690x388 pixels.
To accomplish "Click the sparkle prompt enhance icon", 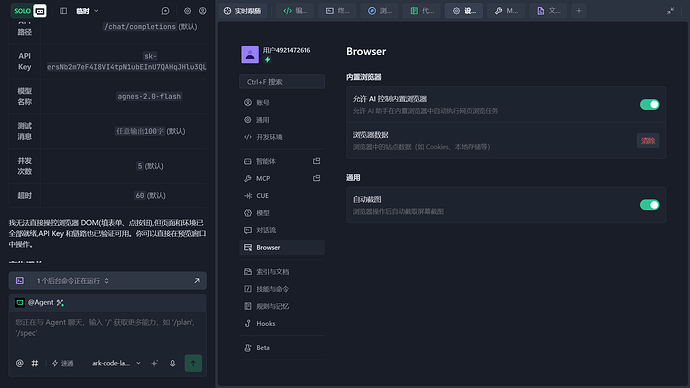I will coord(154,363).
